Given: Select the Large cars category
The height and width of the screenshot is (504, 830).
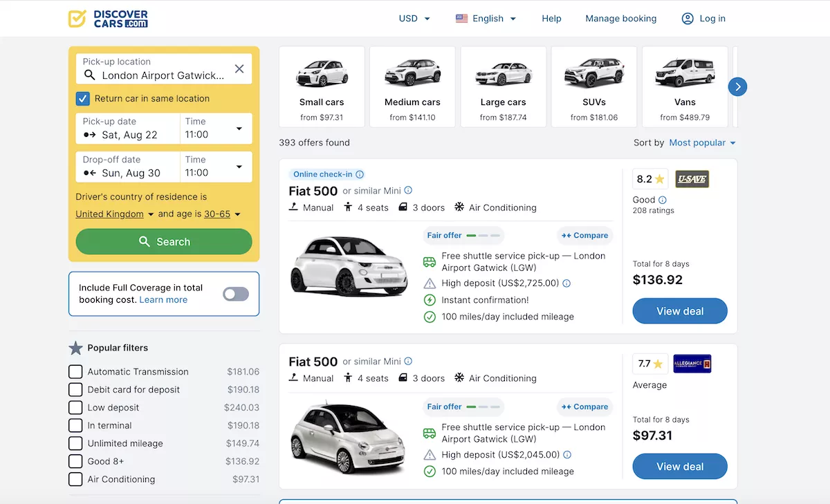Looking at the screenshot, I should [x=503, y=87].
